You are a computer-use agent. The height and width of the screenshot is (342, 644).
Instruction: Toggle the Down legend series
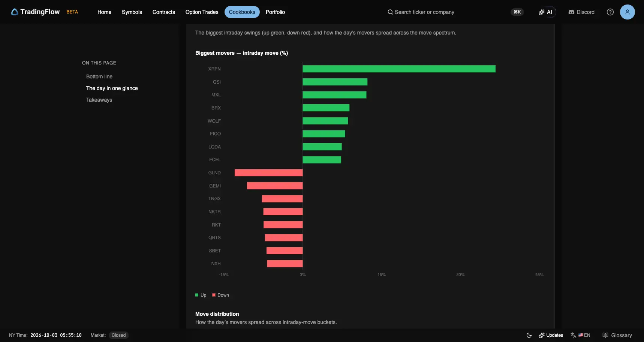click(221, 295)
